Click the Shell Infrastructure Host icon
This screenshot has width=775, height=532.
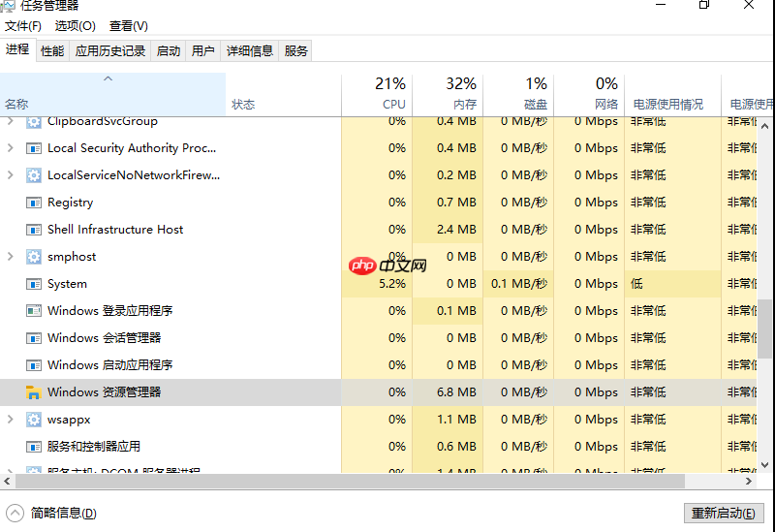pyautogui.click(x=34, y=230)
